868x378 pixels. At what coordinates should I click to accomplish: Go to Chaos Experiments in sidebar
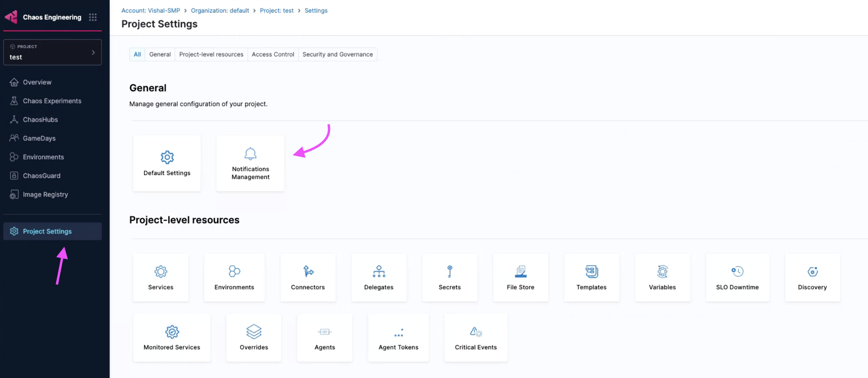(x=52, y=101)
